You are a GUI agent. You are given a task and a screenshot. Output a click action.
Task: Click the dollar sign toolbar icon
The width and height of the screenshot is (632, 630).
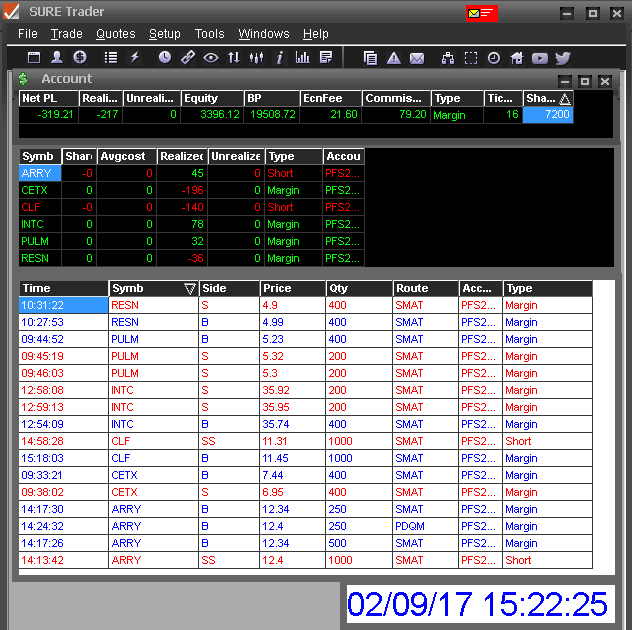80,58
